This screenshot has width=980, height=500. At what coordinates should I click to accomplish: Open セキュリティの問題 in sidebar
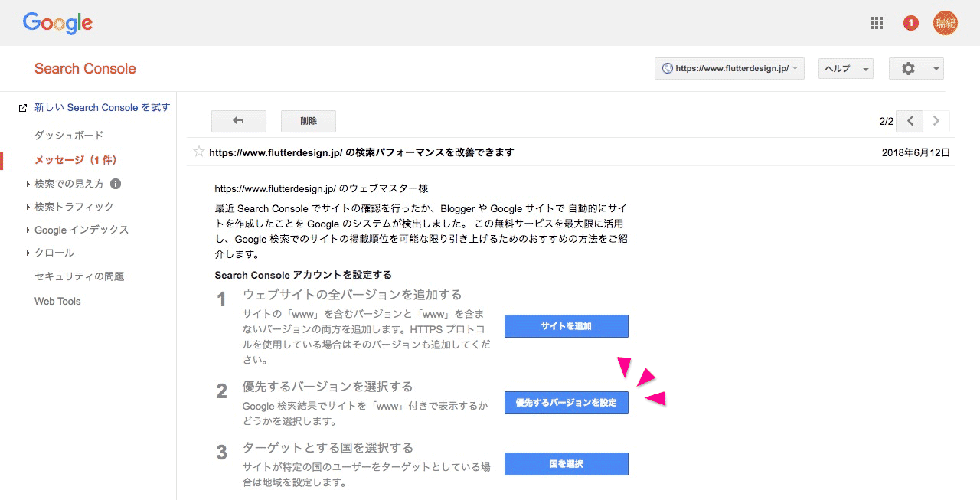[79, 276]
